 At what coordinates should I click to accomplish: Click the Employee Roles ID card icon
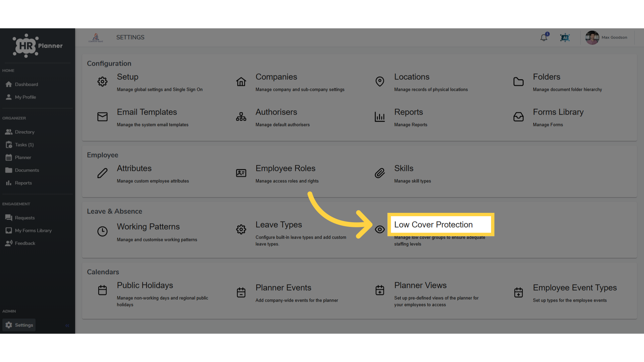241,173
